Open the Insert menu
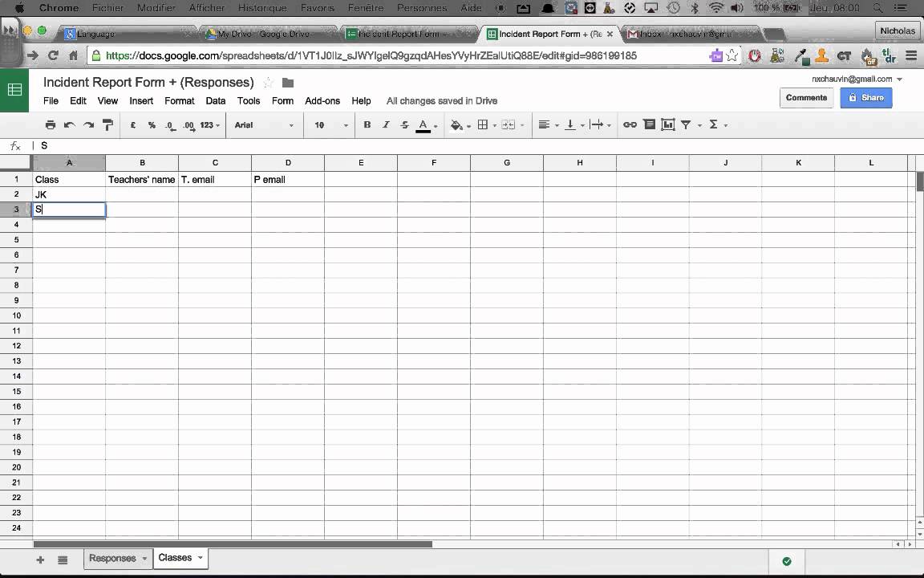 (141, 101)
